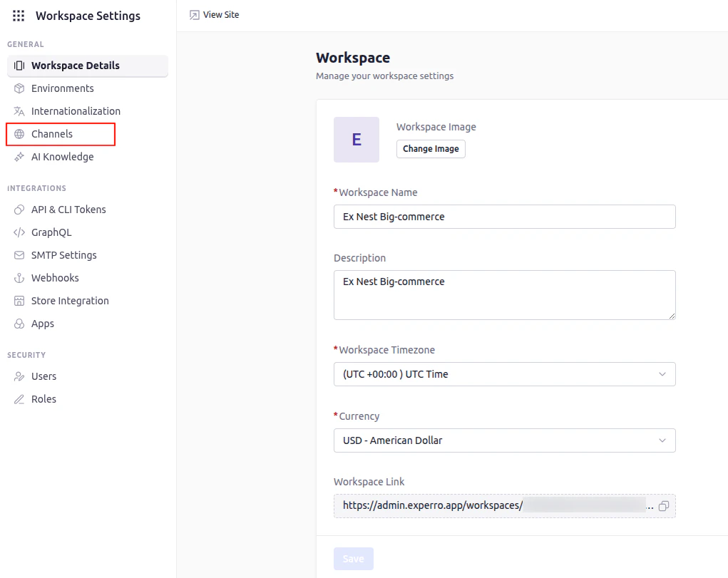Click the Workspace Name input field
The height and width of the screenshot is (578, 728).
504,217
